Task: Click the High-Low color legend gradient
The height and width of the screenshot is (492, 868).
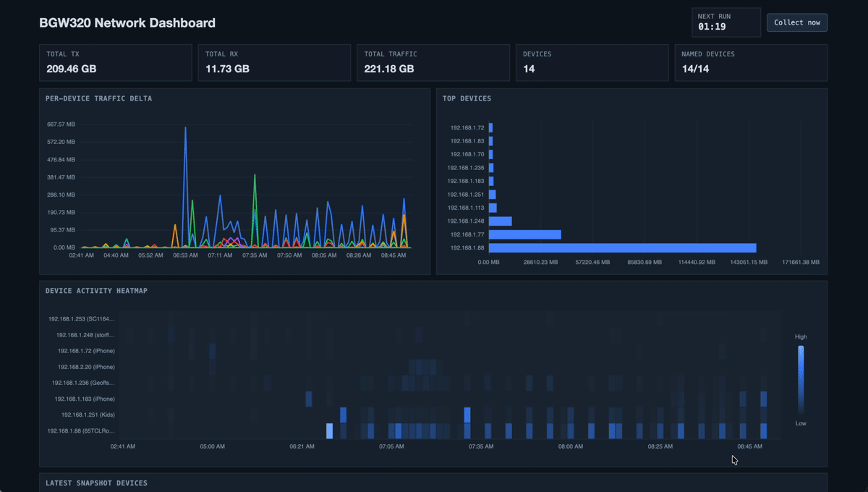Action: click(x=800, y=376)
